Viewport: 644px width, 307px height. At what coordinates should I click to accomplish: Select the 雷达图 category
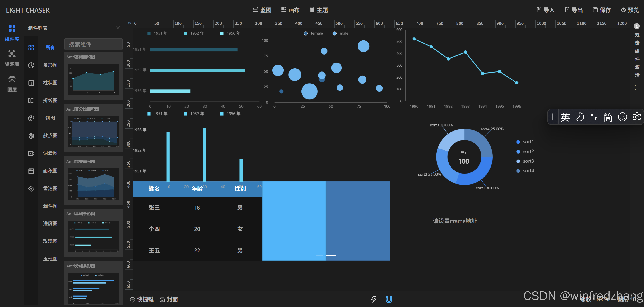click(x=50, y=189)
